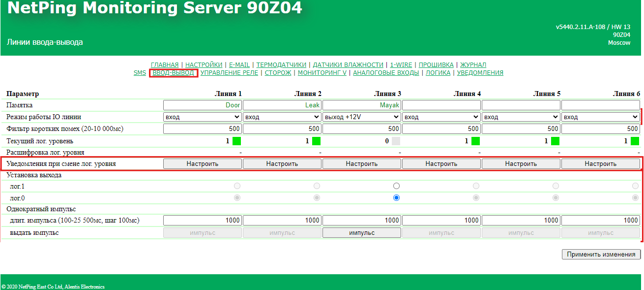Click the gray status indicator for Line 3

click(396, 141)
